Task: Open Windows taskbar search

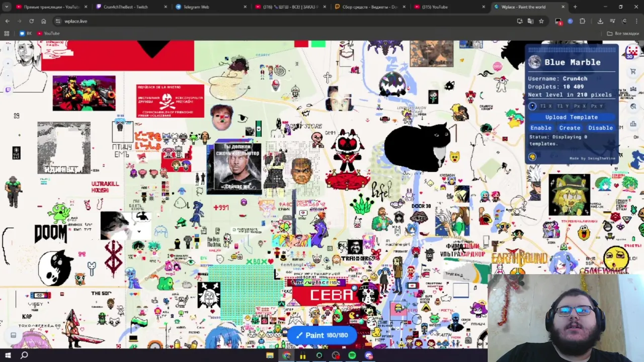Action: (24, 355)
